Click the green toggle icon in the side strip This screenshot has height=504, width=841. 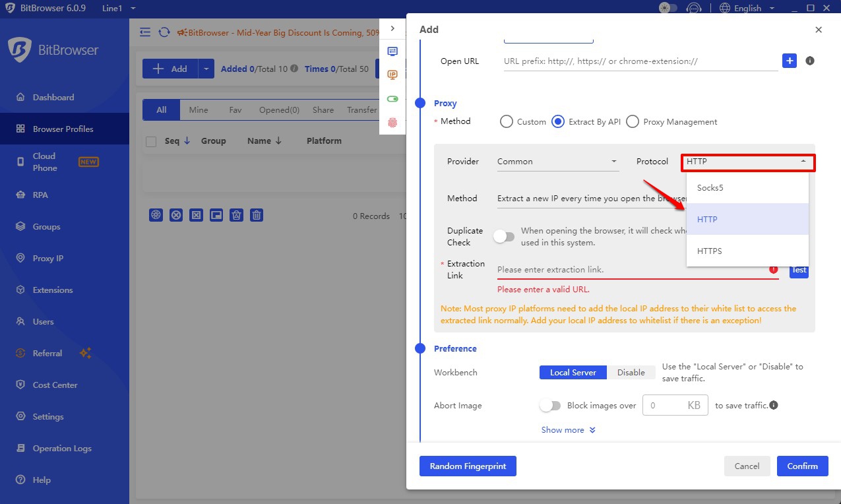(x=392, y=99)
